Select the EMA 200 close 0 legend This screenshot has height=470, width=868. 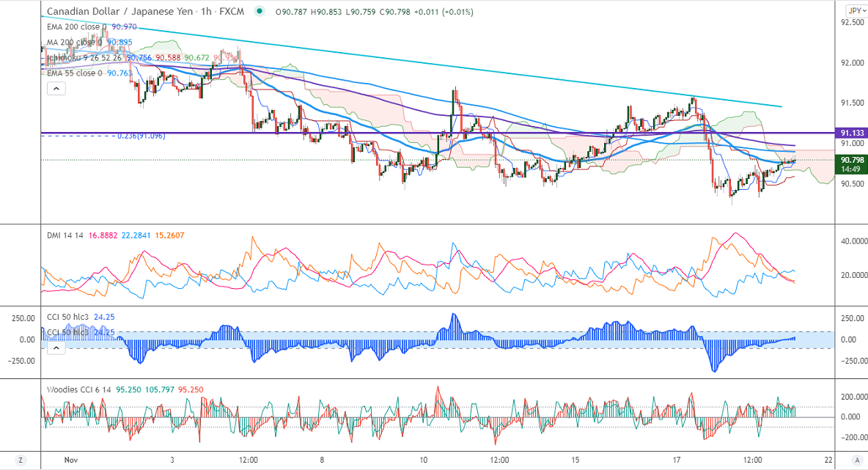(x=78, y=26)
